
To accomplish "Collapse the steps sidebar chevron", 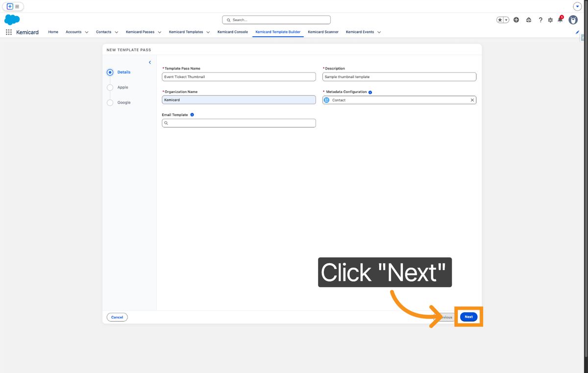I will pyautogui.click(x=150, y=62).
